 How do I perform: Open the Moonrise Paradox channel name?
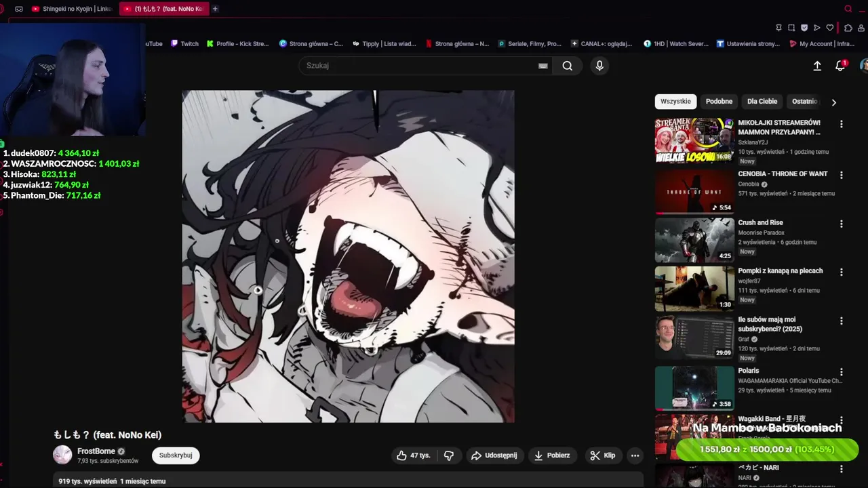[761, 232]
